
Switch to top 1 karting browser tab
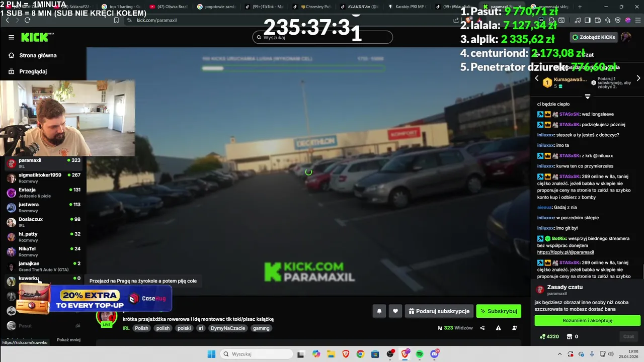tap(122, 7)
